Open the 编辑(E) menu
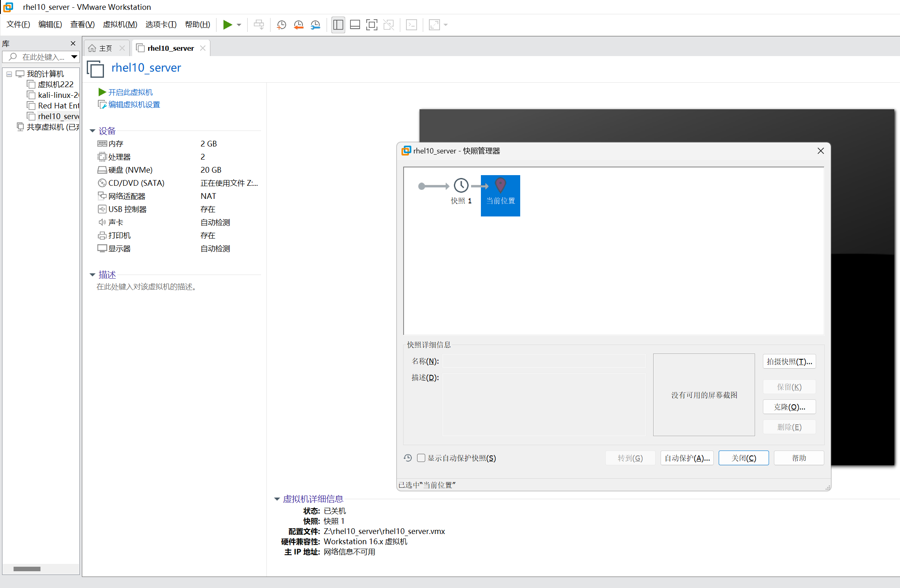The width and height of the screenshot is (900, 588). pyautogui.click(x=50, y=25)
